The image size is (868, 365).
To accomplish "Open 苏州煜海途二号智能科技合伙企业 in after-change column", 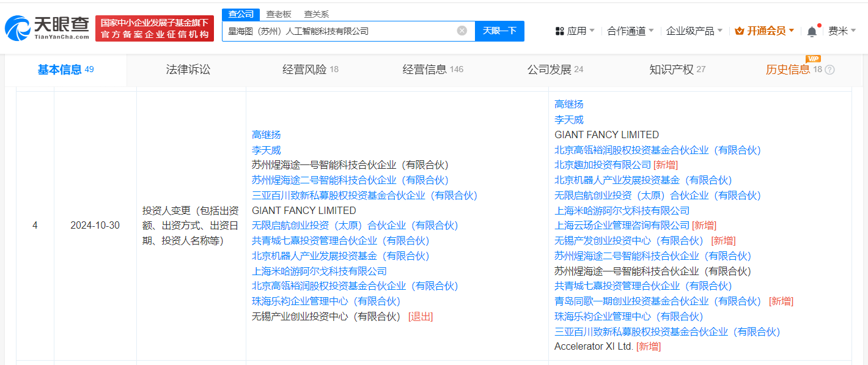I will (x=653, y=256).
